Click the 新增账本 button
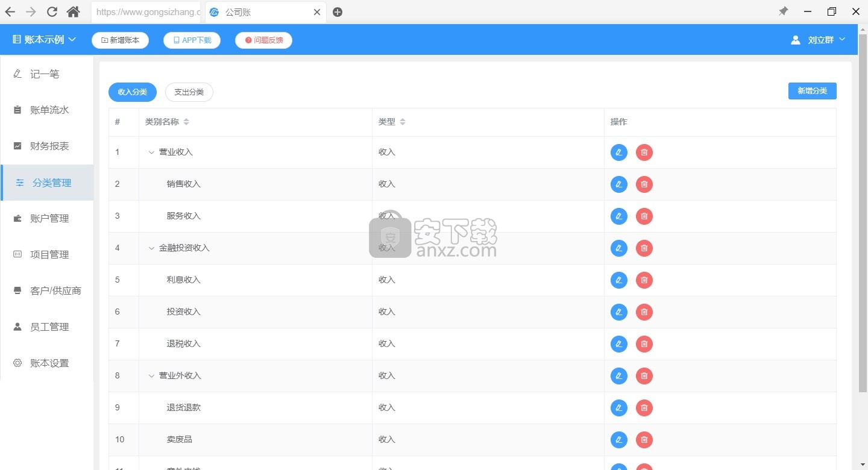This screenshot has height=470, width=868. click(120, 40)
